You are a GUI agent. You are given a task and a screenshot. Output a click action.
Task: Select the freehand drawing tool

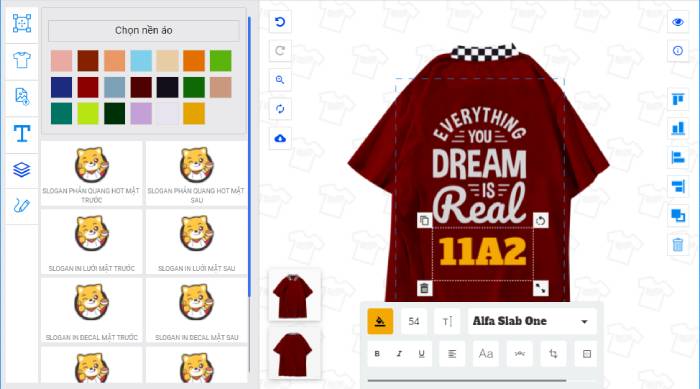(x=22, y=206)
